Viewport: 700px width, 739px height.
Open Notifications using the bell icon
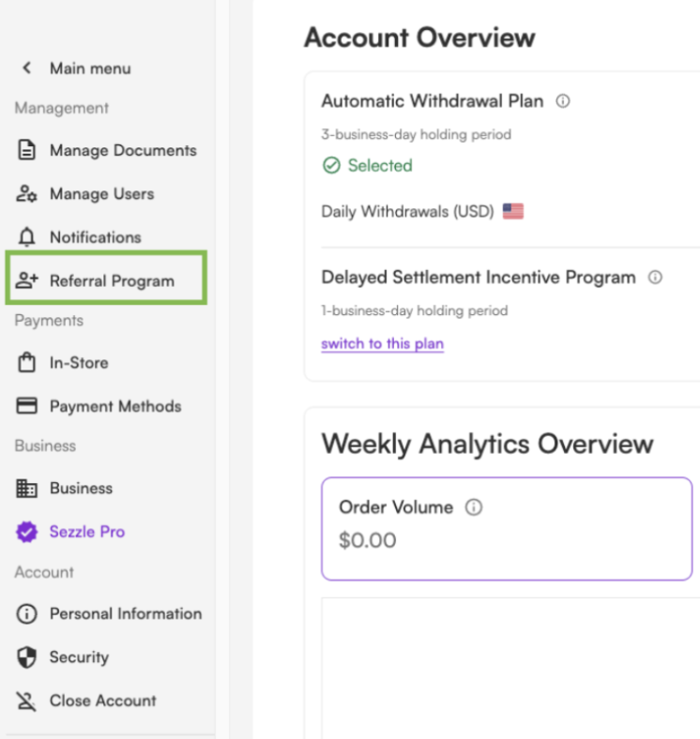(x=26, y=237)
